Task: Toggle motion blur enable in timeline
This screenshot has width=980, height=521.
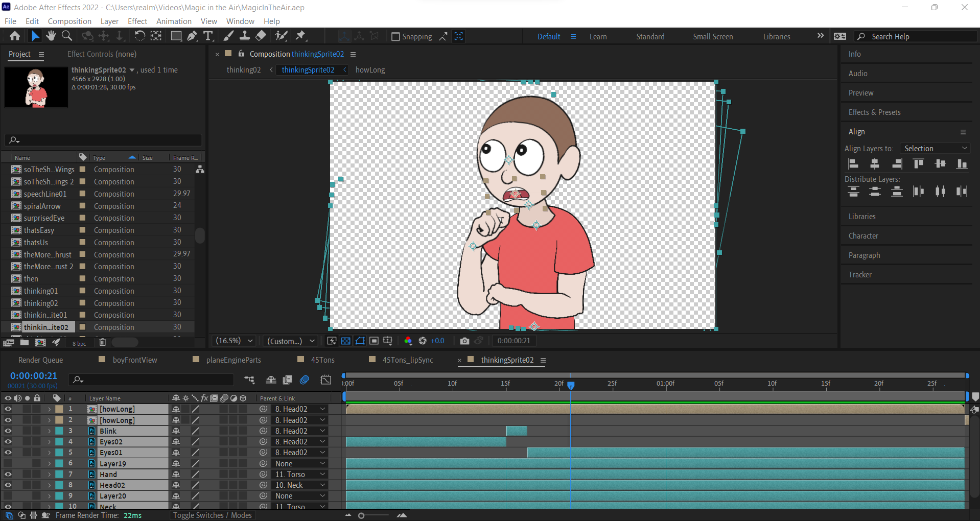Action: (305, 380)
